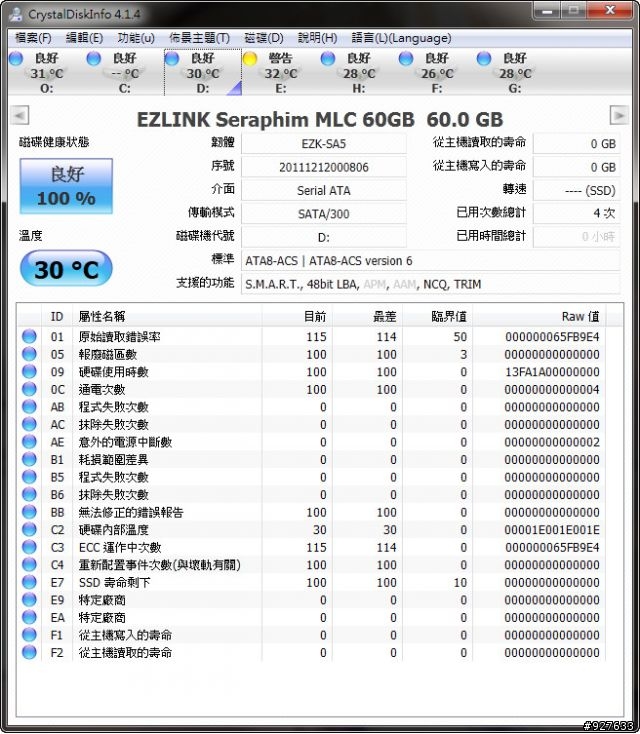
Task: Click the CrystalDiskInfo title bar app icon
Action: tap(16, 14)
